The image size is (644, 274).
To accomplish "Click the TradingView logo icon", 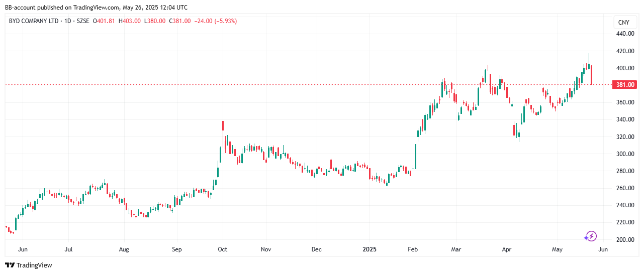I will 10,265.
